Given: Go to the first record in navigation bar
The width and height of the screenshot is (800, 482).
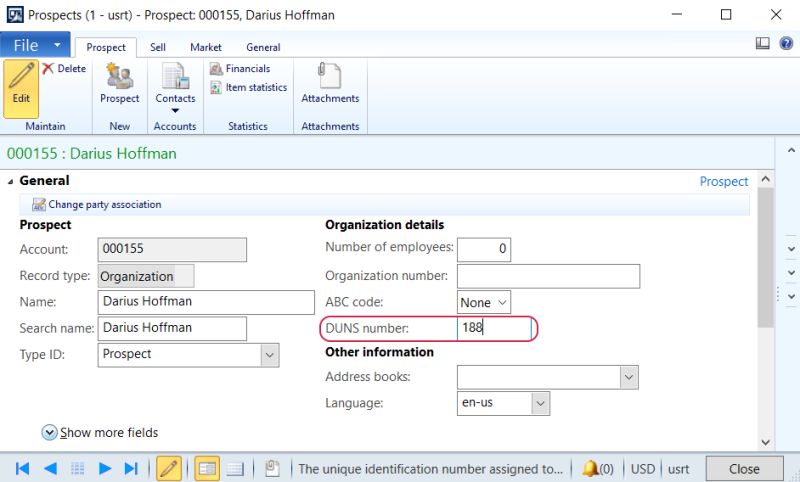Looking at the screenshot, I should pyautogui.click(x=22, y=468).
